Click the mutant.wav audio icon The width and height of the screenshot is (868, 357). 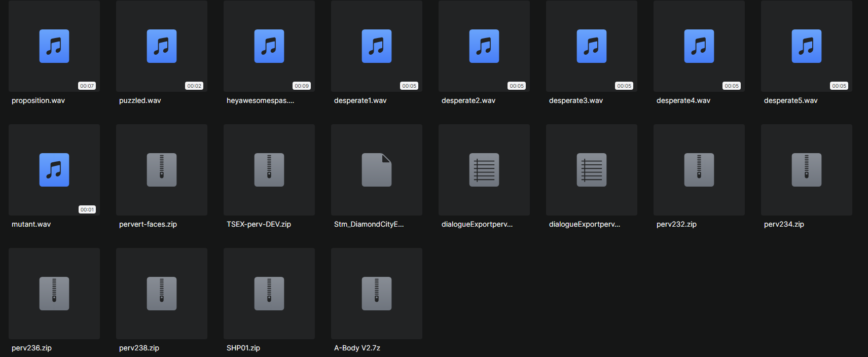click(x=54, y=170)
